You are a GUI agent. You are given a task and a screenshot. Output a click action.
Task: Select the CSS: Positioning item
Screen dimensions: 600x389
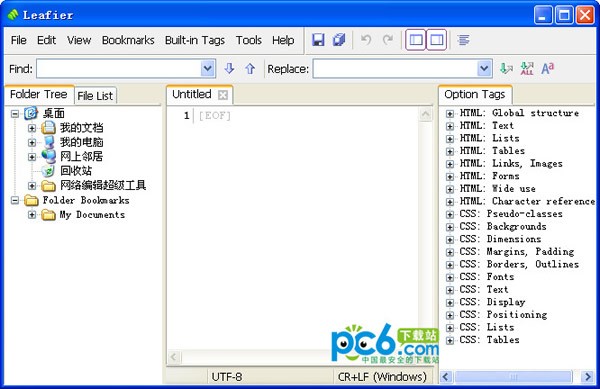click(503, 315)
